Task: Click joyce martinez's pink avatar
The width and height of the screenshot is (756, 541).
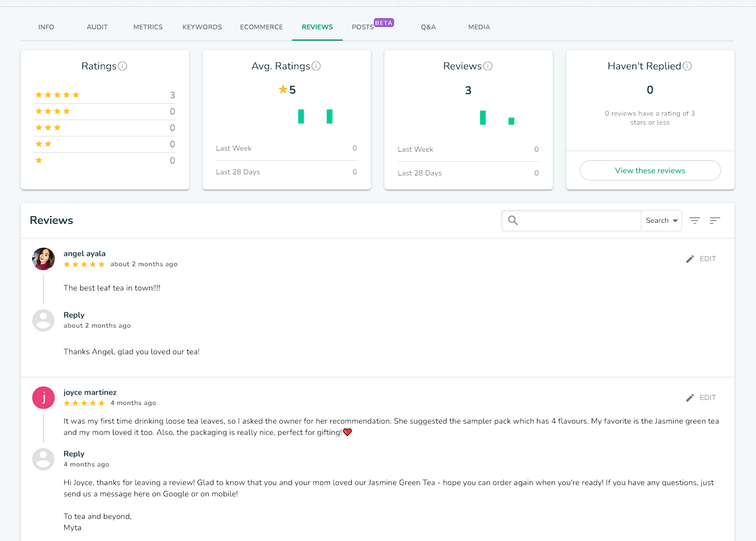Action: click(43, 398)
